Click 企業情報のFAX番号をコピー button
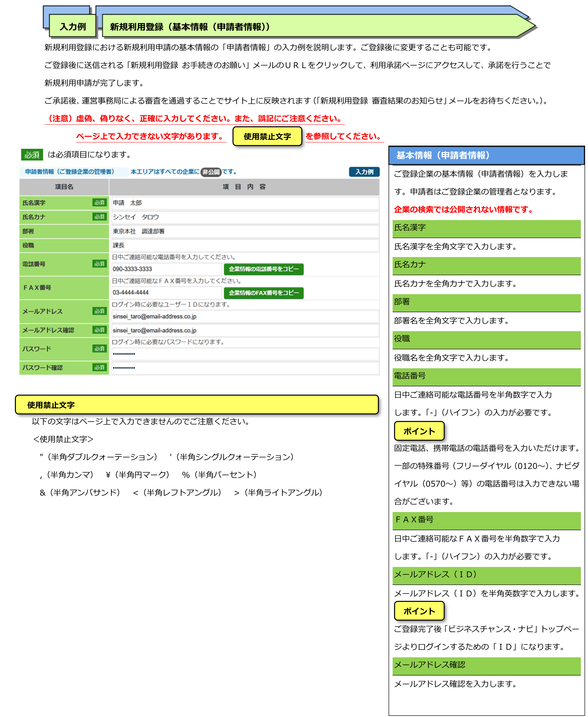Image resolution: width=588 pixels, height=717 pixels. (264, 293)
